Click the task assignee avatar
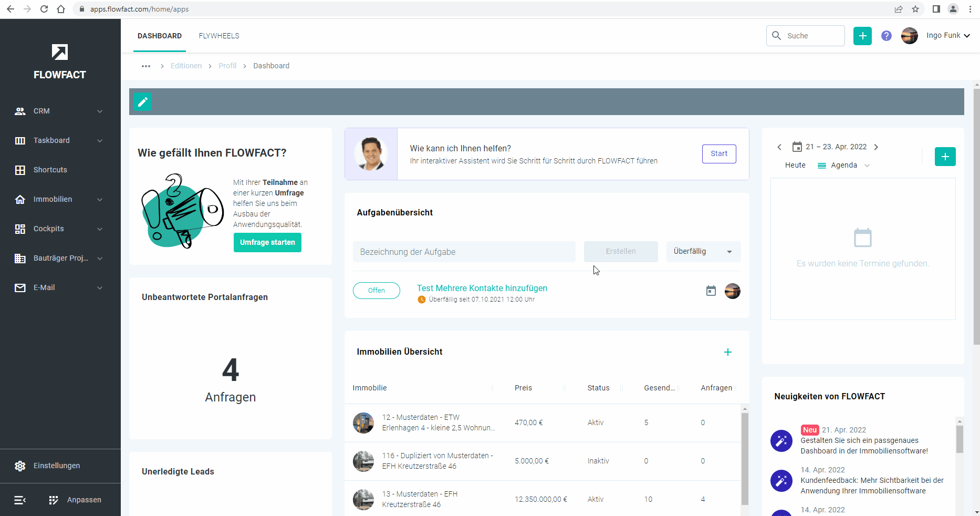 pos(733,291)
